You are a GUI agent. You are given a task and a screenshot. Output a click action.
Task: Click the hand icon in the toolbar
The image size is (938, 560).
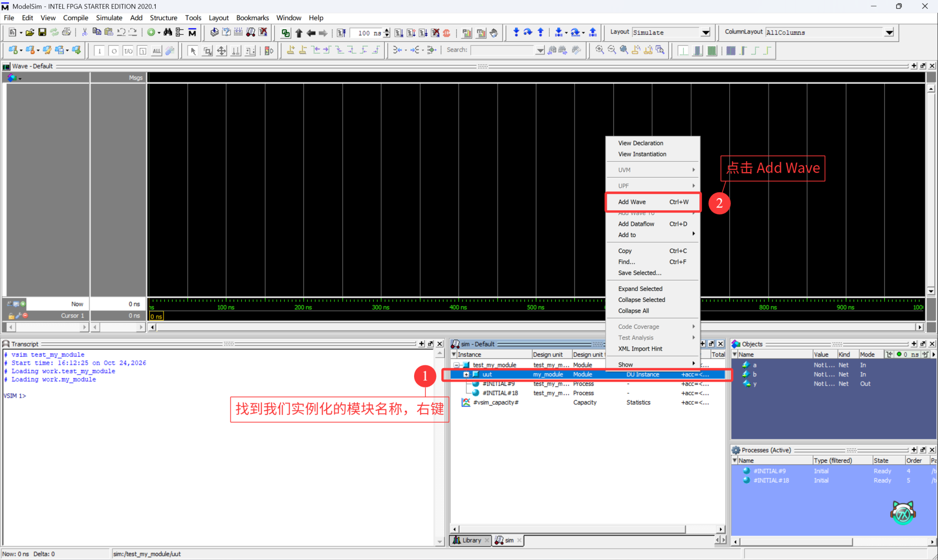click(494, 33)
